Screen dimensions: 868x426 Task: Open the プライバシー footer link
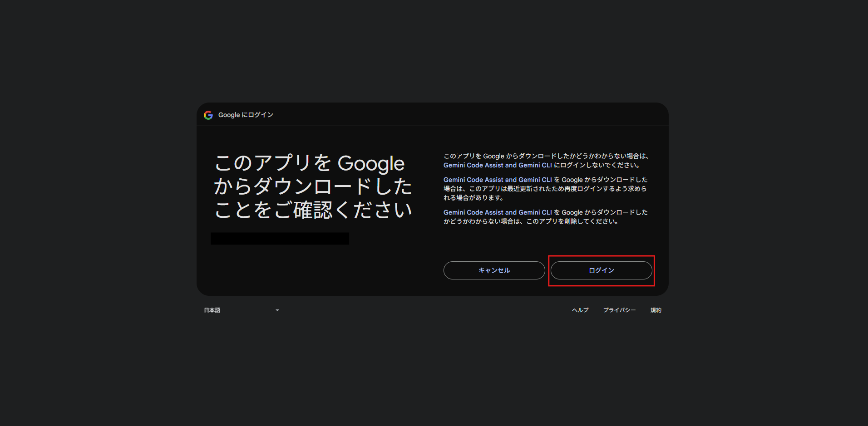click(x=619, y=310)
